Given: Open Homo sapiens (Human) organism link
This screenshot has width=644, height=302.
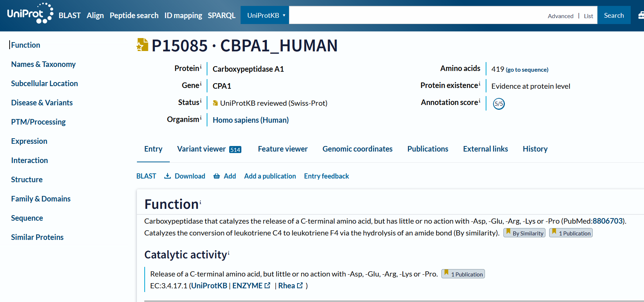Looking at the screenshot, I should point(251,120).
